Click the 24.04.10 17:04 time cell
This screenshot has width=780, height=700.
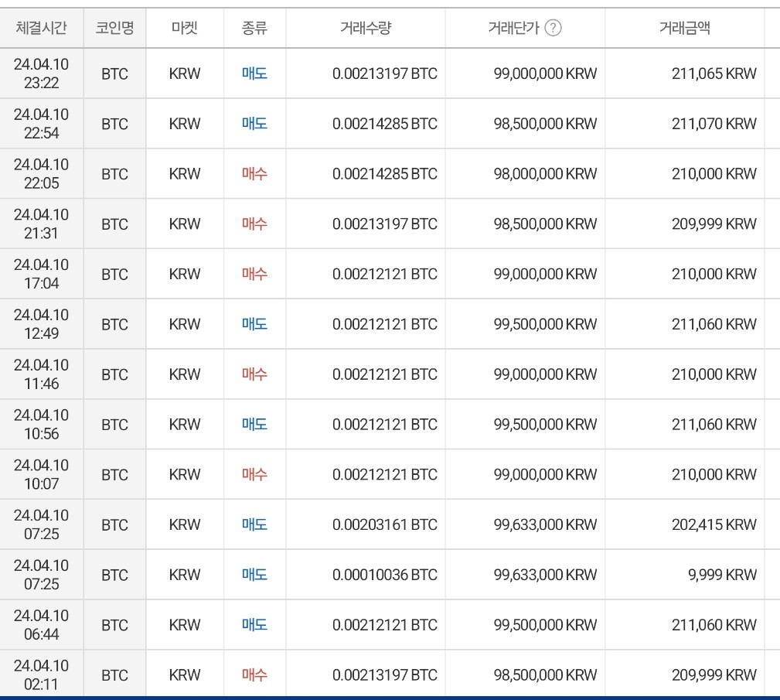[41, 274]
